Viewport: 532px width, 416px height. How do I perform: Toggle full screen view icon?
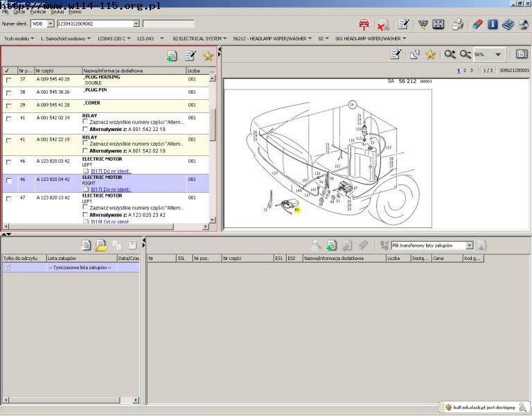(x=438, y=24)
